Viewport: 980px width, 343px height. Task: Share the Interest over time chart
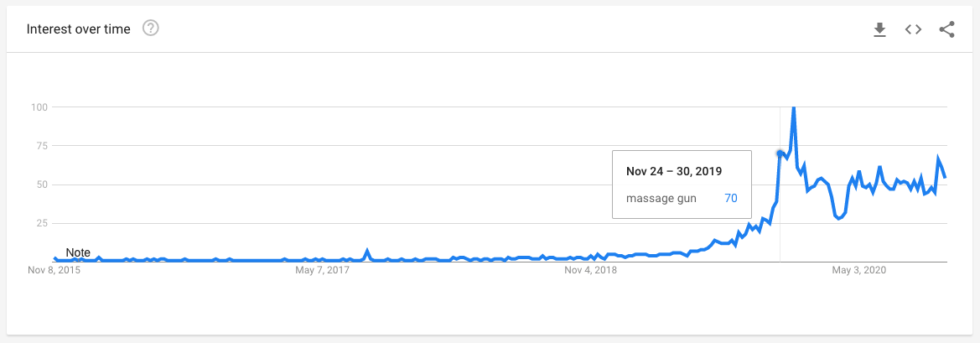pyautogui.click(x=947, y=29)
